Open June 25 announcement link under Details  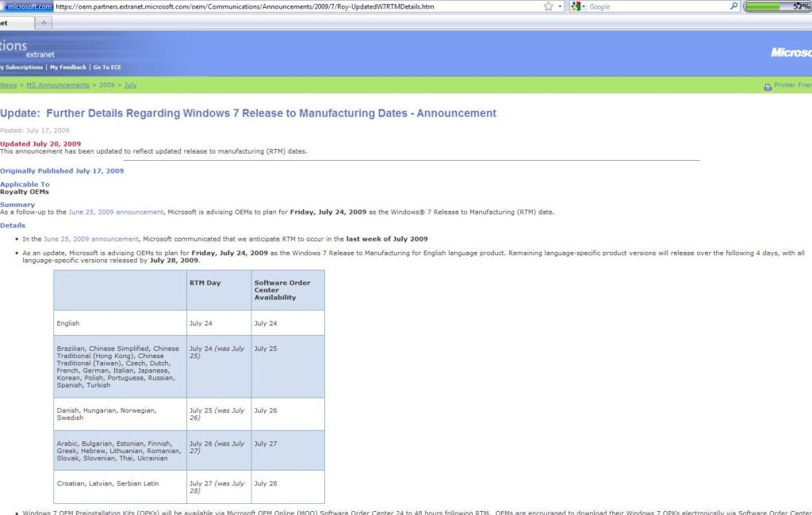click(x=91, y=238)
